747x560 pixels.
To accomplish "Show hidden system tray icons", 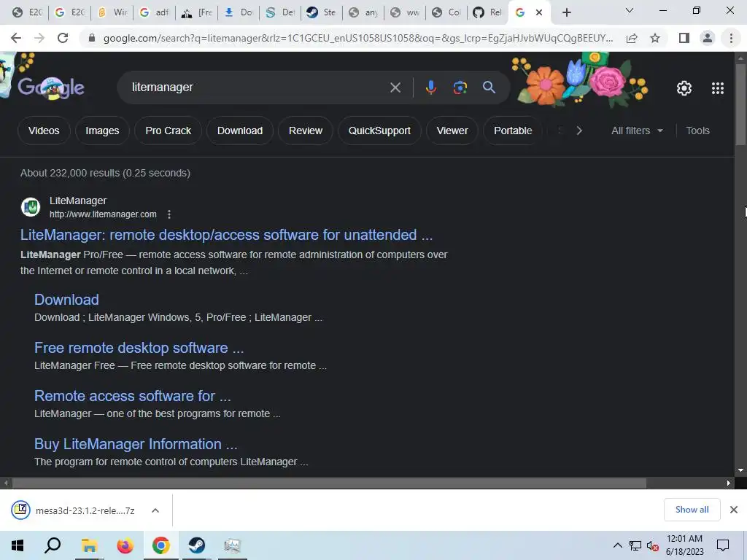I will tap(617, 545).
